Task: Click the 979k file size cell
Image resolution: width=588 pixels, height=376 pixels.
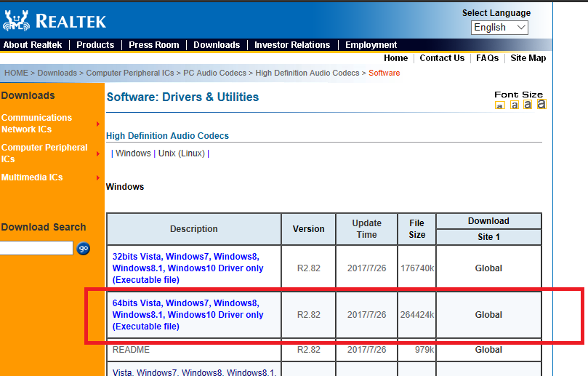Action: coord(416,350)
